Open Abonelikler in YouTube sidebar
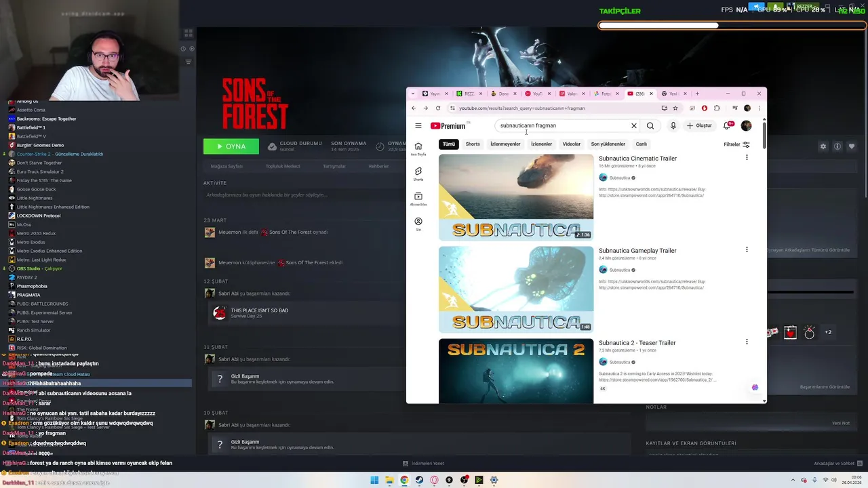The image size is (868, 488). 418,199
